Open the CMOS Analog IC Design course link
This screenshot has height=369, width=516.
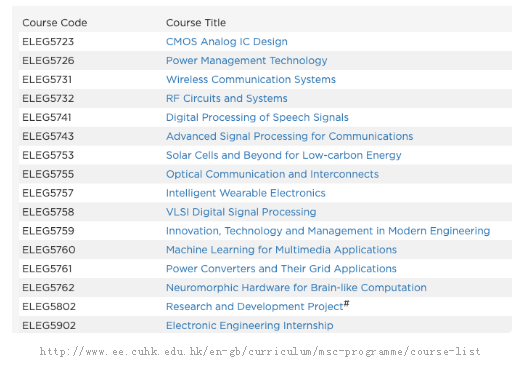[x=227, y=42]
